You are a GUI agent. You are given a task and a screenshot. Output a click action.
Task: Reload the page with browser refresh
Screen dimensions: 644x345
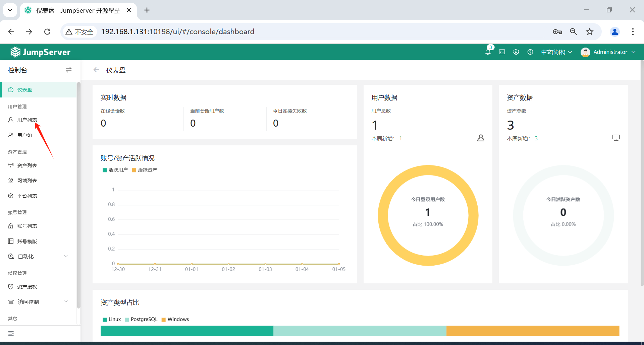(x=47, y=31)
